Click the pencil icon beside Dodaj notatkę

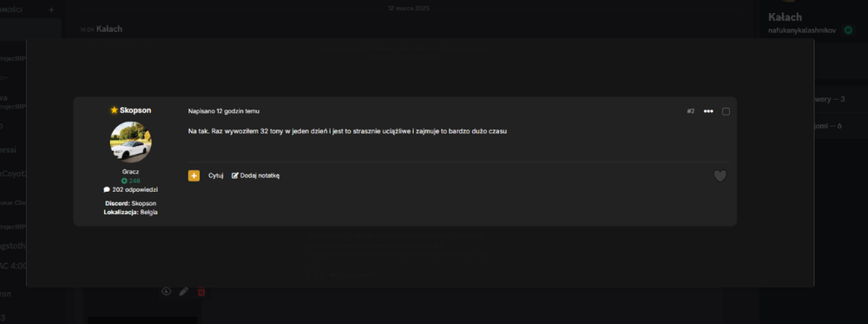pyautogui.click(x=234, y=175)
